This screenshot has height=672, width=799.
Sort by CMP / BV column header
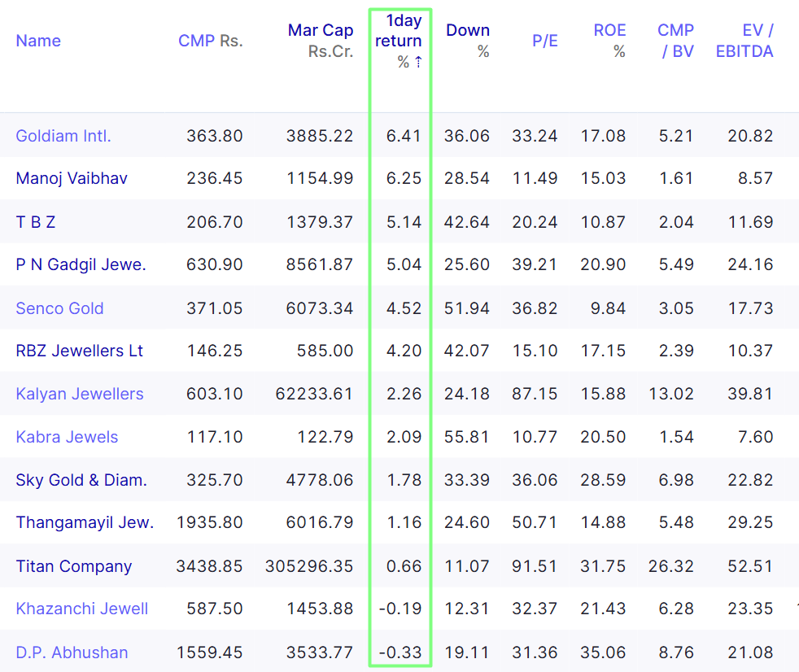pyautogui.click(x=675, y=41)
